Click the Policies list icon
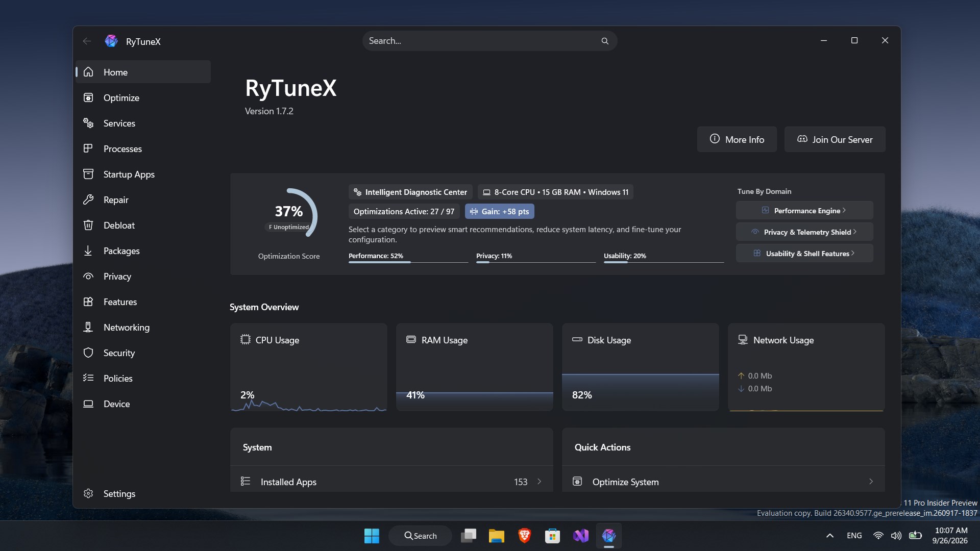The width and height of the screenshot is (980, 551). (88, 378)
